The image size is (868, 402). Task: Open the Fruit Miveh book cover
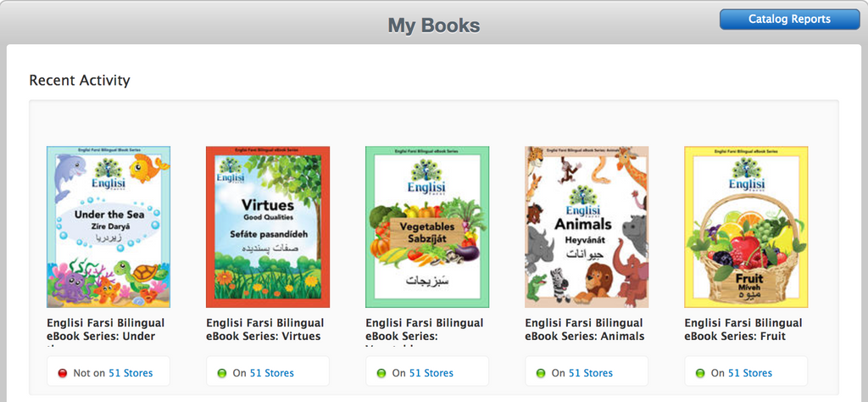click(746, 226)
